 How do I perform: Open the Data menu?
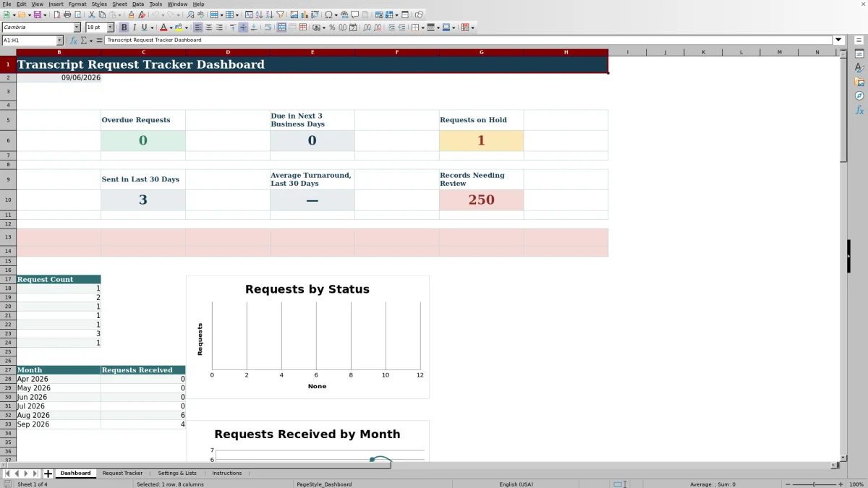click(x=137, y=4)
